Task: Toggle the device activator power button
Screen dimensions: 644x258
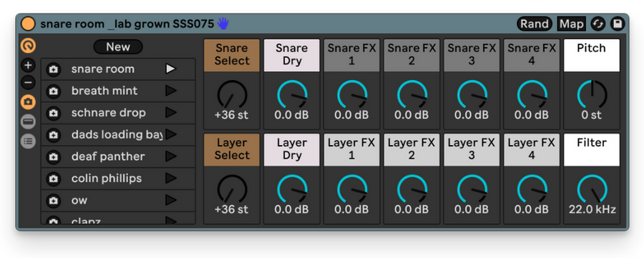Action: 28,24
